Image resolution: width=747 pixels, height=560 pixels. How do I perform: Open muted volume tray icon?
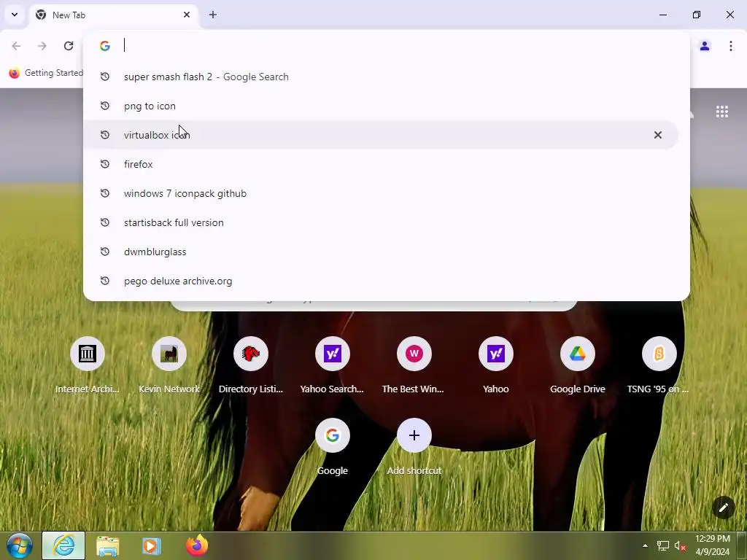click(680, 545)
